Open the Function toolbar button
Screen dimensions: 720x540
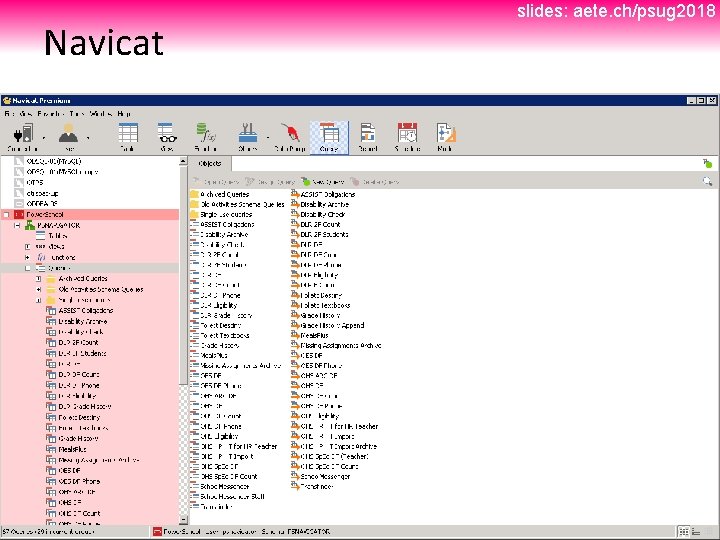click(206, 137)
